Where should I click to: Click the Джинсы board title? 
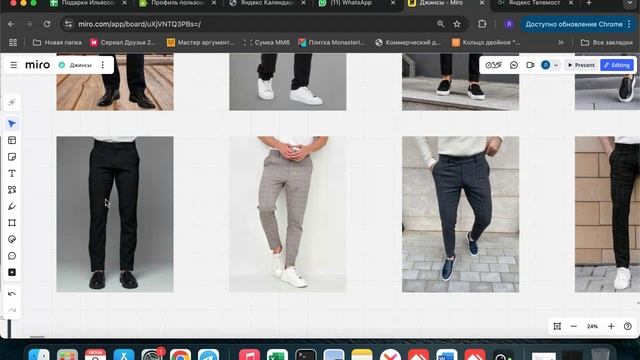(x=80, y=65)
